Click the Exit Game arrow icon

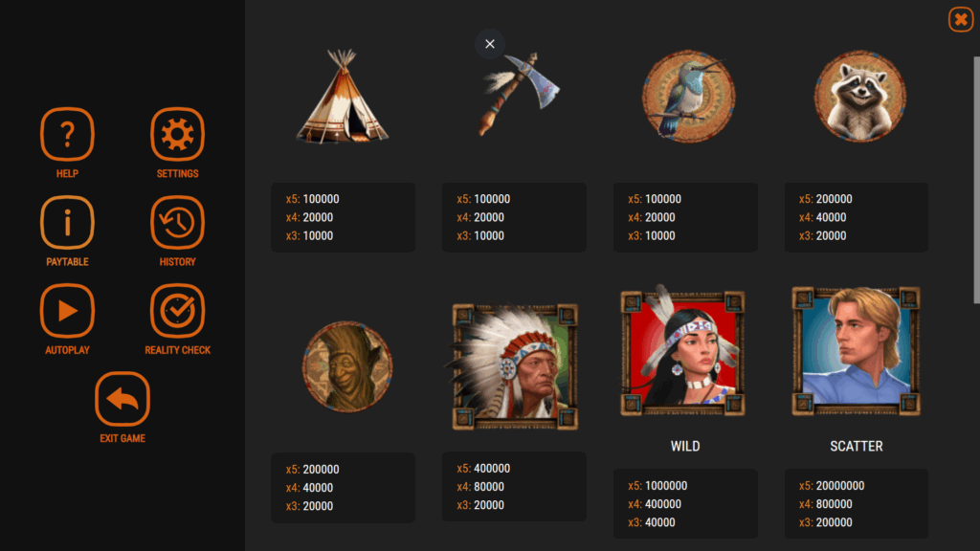122,399
